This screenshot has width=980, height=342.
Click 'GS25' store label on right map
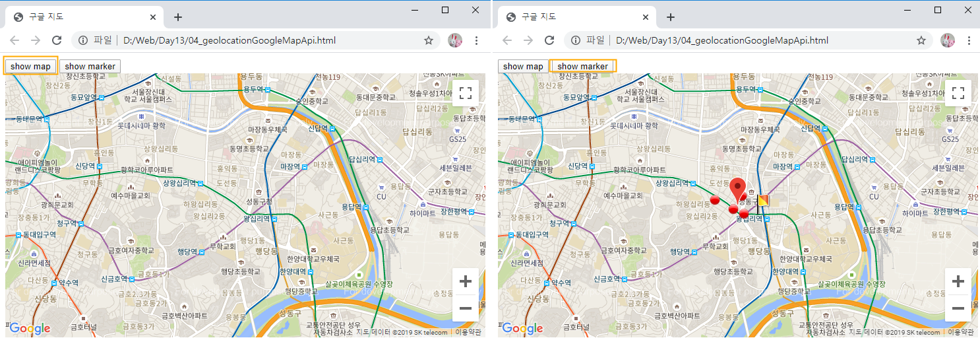(950, 139)
